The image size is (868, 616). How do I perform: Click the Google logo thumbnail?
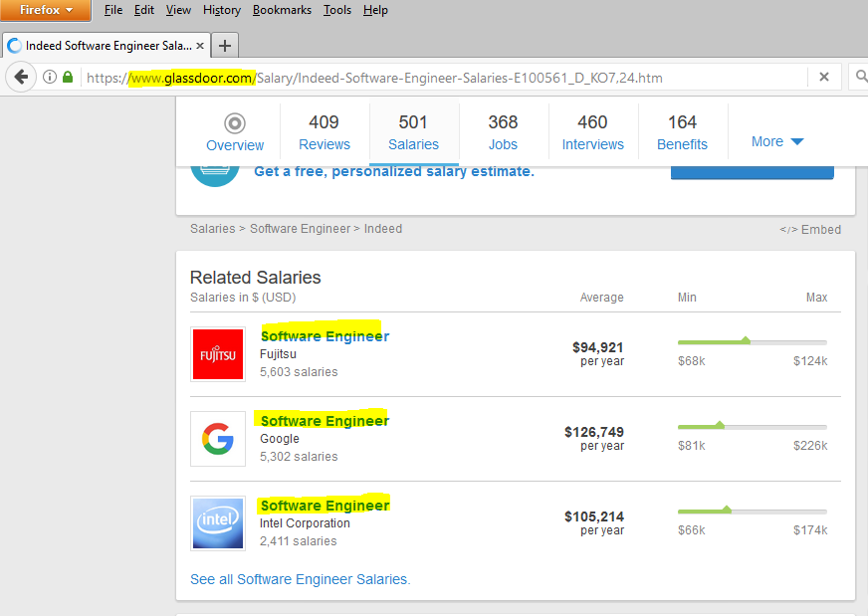click(x=218, y=439)
